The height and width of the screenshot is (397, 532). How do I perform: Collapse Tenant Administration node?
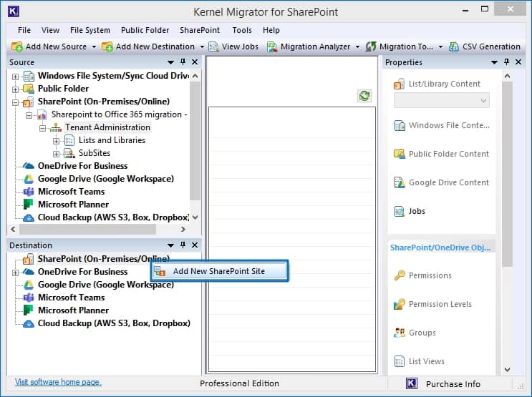43,128
